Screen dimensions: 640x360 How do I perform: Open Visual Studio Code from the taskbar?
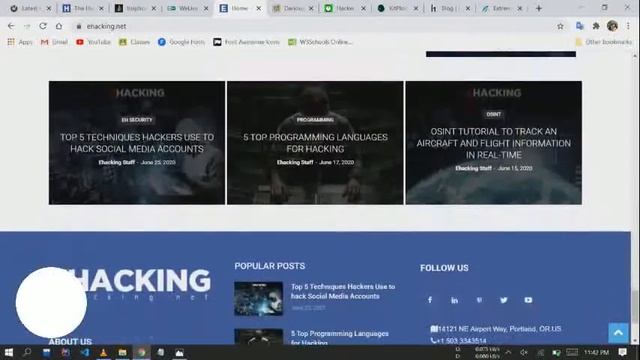[84, 352]
